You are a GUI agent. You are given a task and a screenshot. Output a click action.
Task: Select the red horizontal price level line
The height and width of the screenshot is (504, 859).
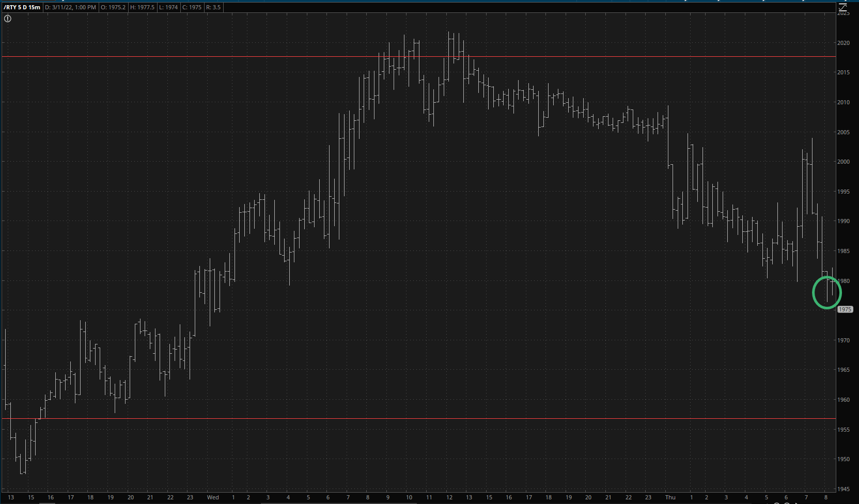(x=413, y=418)
